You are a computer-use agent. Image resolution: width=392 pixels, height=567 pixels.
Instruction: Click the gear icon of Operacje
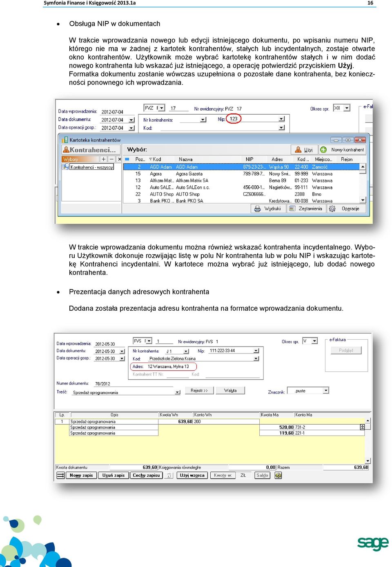point(332,209)
